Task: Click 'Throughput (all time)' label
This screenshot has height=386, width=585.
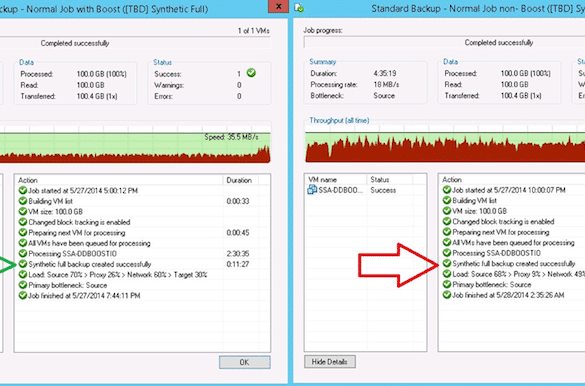Action: click(x=340, y=120)
